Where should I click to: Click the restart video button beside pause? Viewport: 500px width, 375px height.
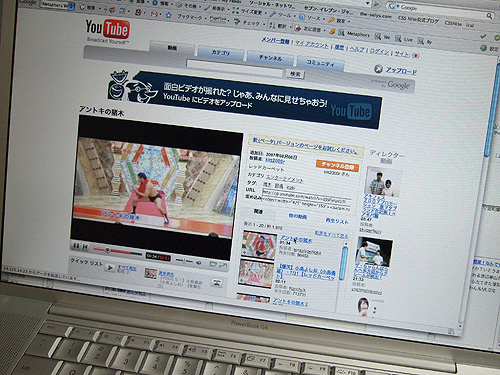point(85,247)
